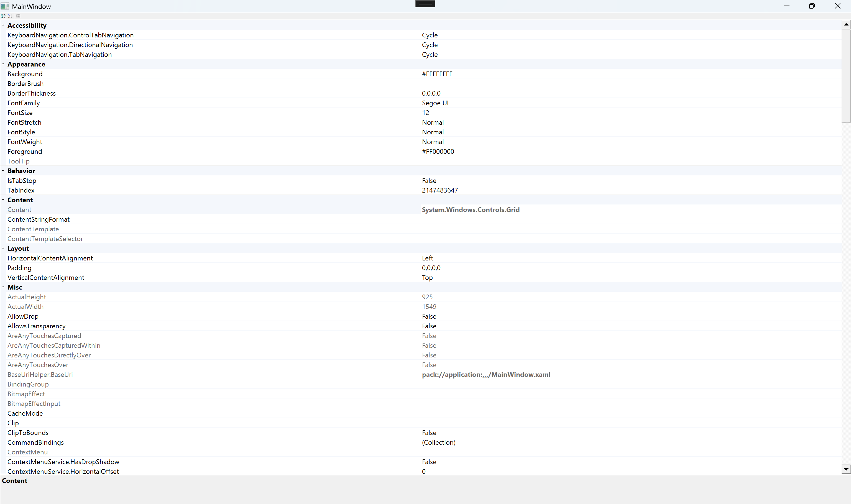
Task: Restore down the window
Action: pyautogui.click(x=812, y=6)
